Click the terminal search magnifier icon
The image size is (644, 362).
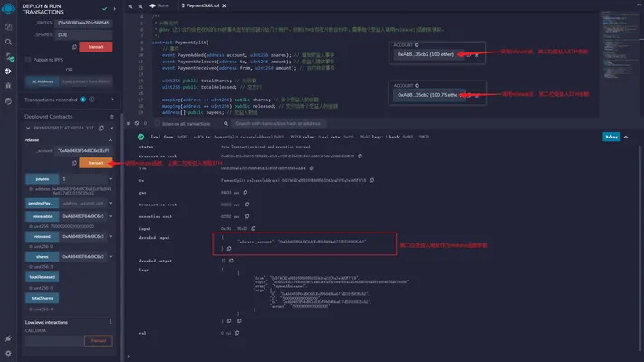[x=226, y=124]
